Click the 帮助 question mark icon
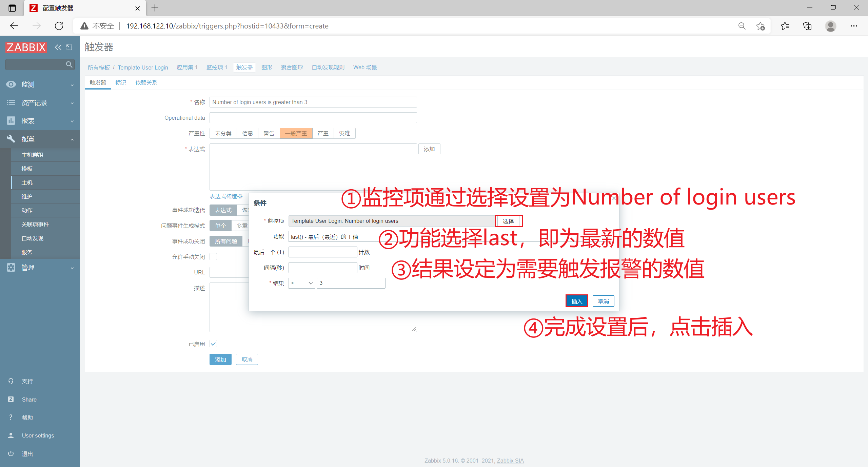Viewport: 868px width, 467px height. (x=11, y=417)
